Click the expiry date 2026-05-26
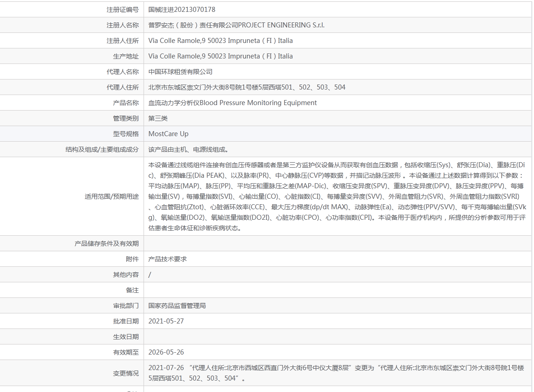Screen dimensions: 534x392 (166, 352)
